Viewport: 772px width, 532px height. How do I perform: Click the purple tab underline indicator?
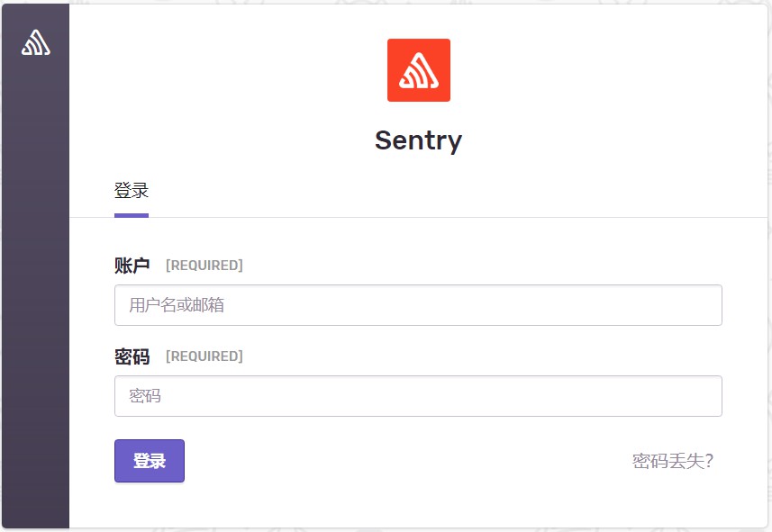click(x=131, y=213)
